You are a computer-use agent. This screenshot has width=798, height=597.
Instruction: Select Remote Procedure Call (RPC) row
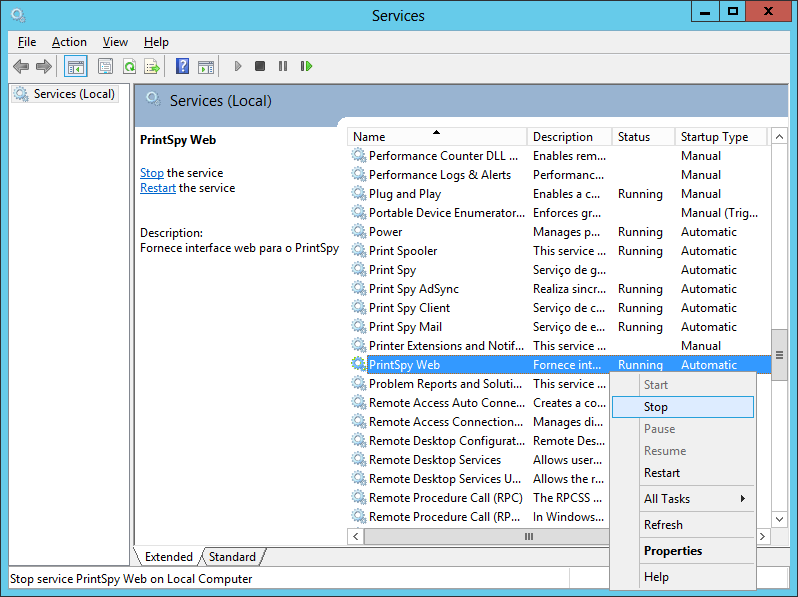click(x=479, y=497)
